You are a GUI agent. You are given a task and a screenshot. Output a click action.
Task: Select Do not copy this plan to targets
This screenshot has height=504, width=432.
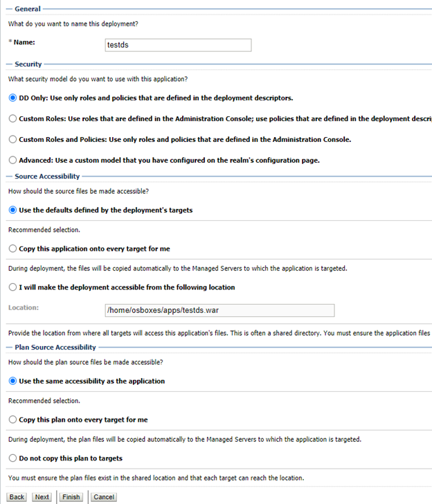pyautogui.click(x=12, y=458)
